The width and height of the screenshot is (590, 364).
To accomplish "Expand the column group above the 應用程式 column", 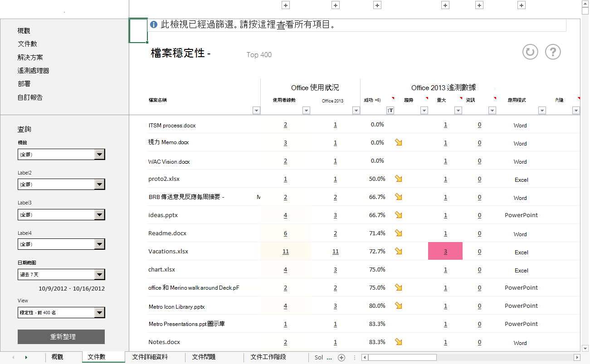I will (522, 5).
